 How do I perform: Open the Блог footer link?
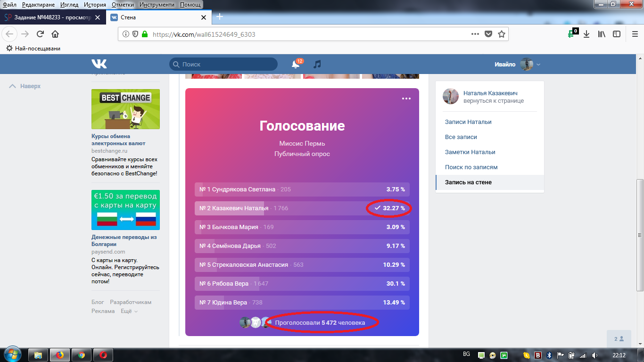click(x=98, y=302)
